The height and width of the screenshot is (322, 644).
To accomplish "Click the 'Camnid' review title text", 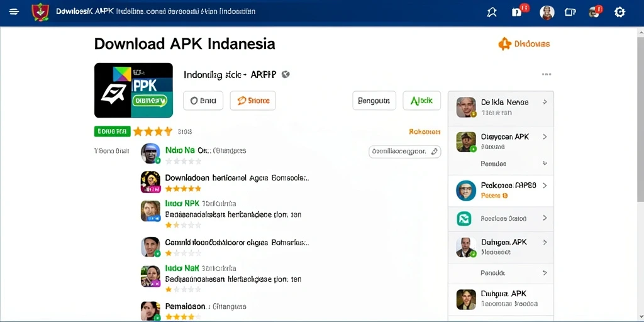I will 236,242.
